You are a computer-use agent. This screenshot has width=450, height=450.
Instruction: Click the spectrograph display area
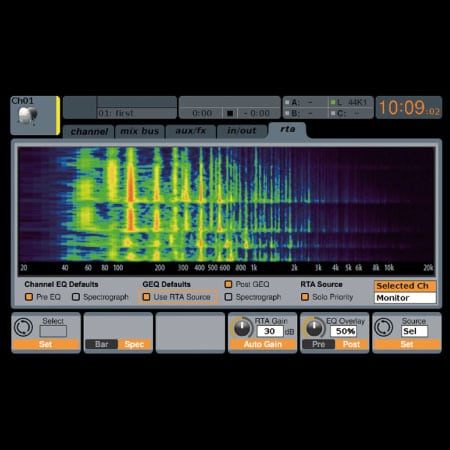pyautogui.click(x=226, y=204)
